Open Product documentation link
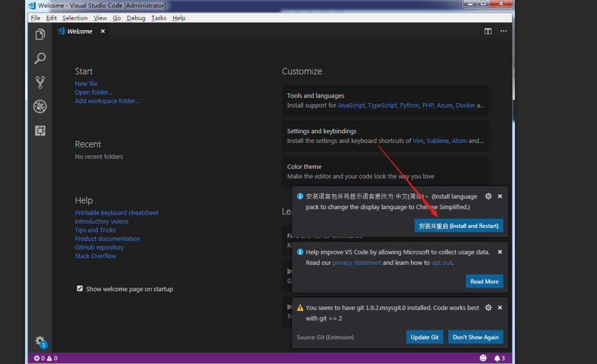This screenshot has width=597, height=364. [x=107, y=239]
